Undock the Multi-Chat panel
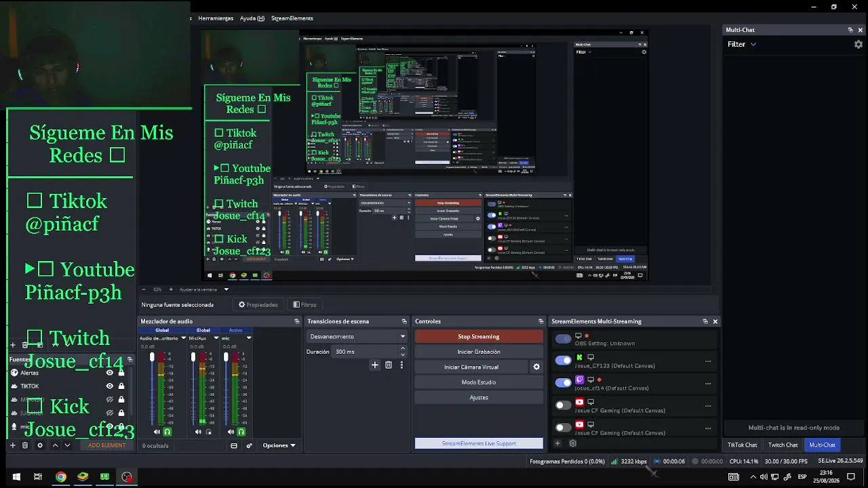 (850, 30)
